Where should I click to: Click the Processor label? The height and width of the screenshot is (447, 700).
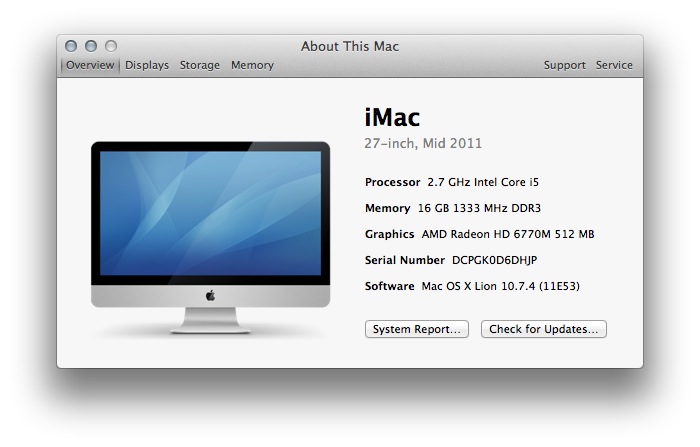pyautogui.click(x=392, y=182)
